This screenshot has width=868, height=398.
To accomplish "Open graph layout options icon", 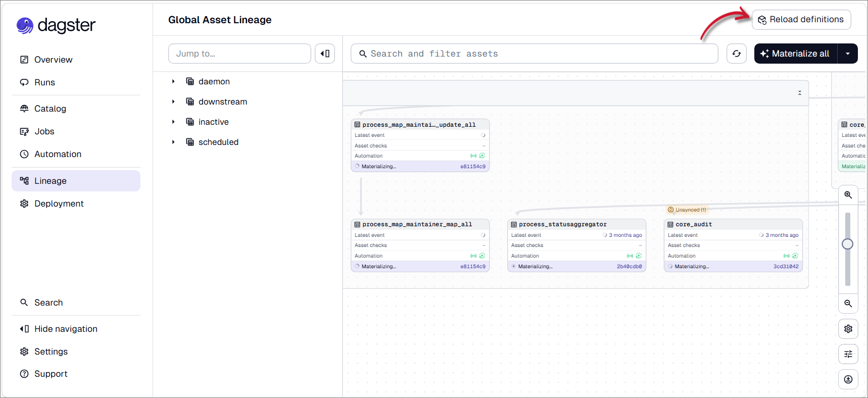I will (848, 354).
